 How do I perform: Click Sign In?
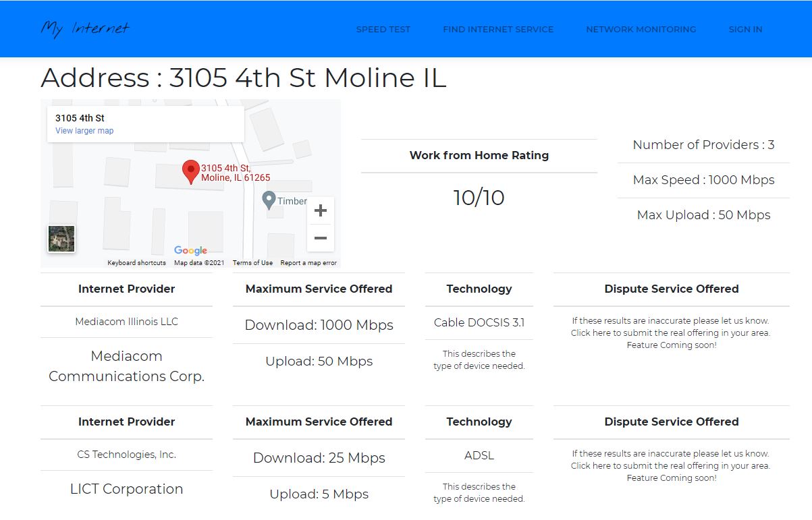(745, 29)
